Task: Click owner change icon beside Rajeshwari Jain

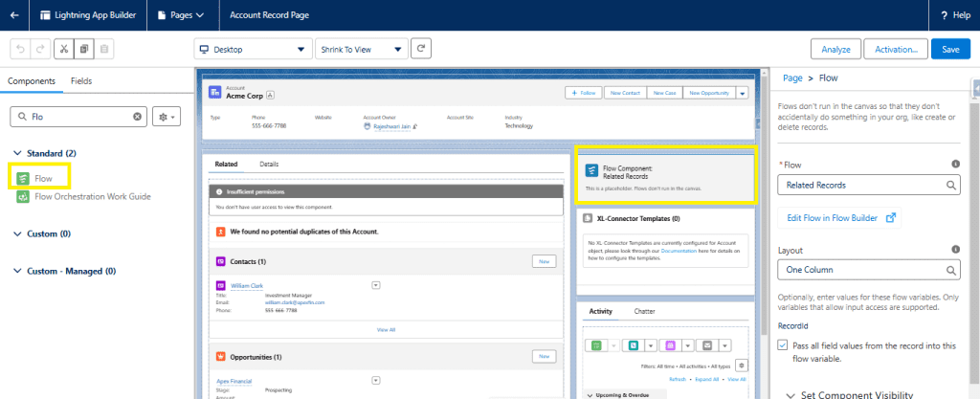Action: (x=415, y=126)
